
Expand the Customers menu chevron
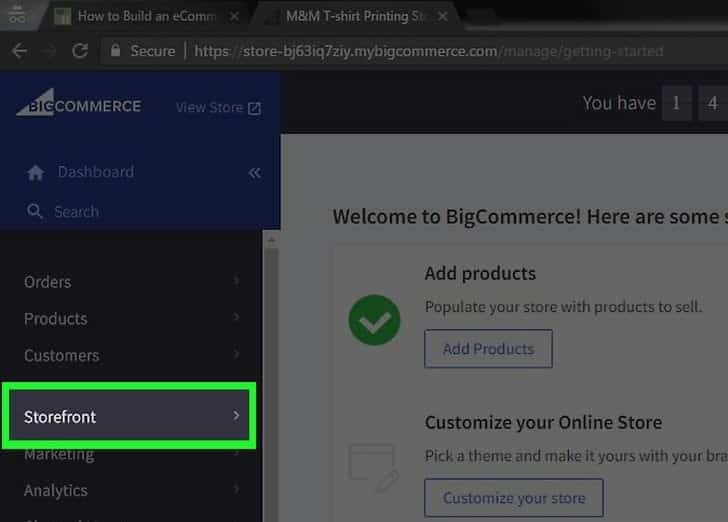tap(237, 354)
